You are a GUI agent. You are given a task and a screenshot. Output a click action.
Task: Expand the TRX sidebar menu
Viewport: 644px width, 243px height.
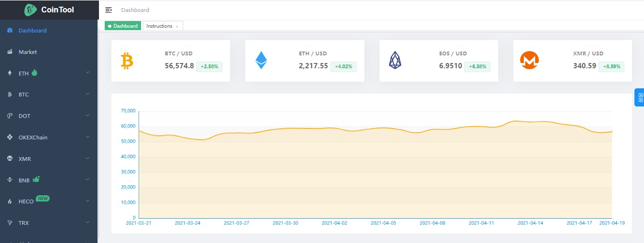[49, 223]
